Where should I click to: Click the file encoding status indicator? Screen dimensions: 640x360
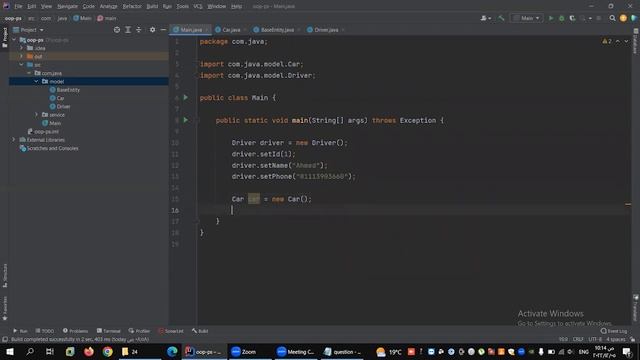pyautogui.click(x=595, y=339)
